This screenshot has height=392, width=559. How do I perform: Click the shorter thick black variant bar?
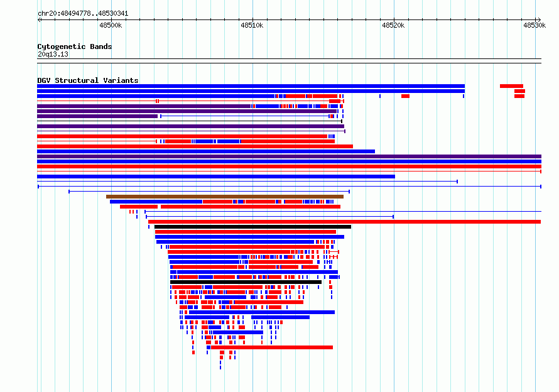tap(246, 282)
